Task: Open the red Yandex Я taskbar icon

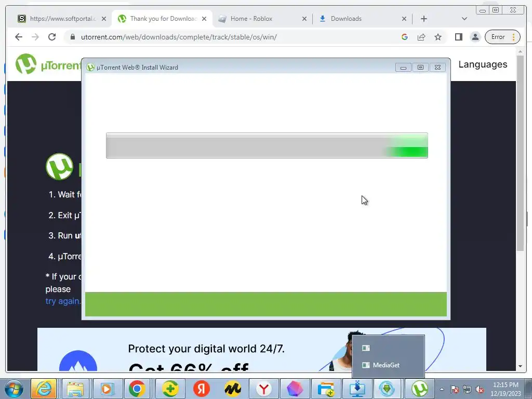Action: click(x=202, y=389)
